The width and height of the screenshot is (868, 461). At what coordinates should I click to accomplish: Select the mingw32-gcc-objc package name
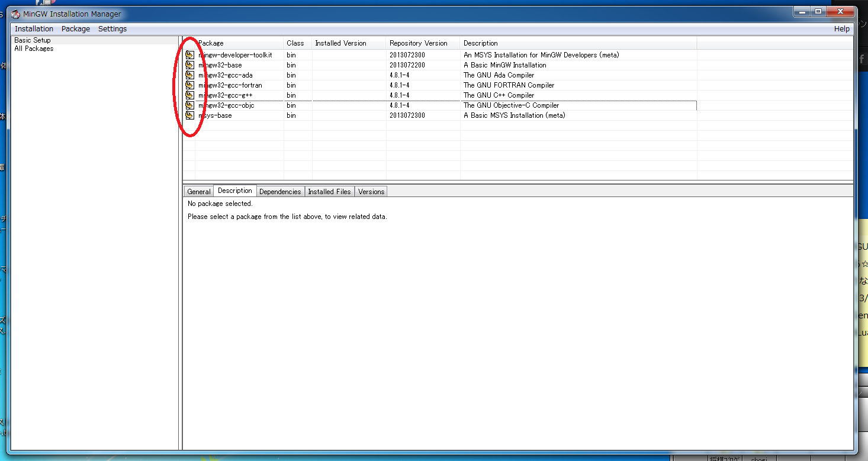227,105
